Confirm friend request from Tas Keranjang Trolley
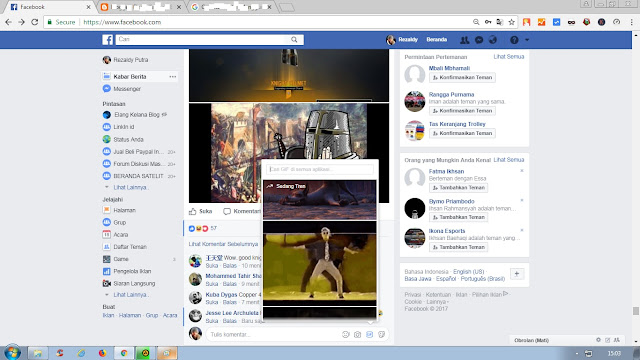Image resolution: width=640 pixels, height=360 pixels. [462, 133]
